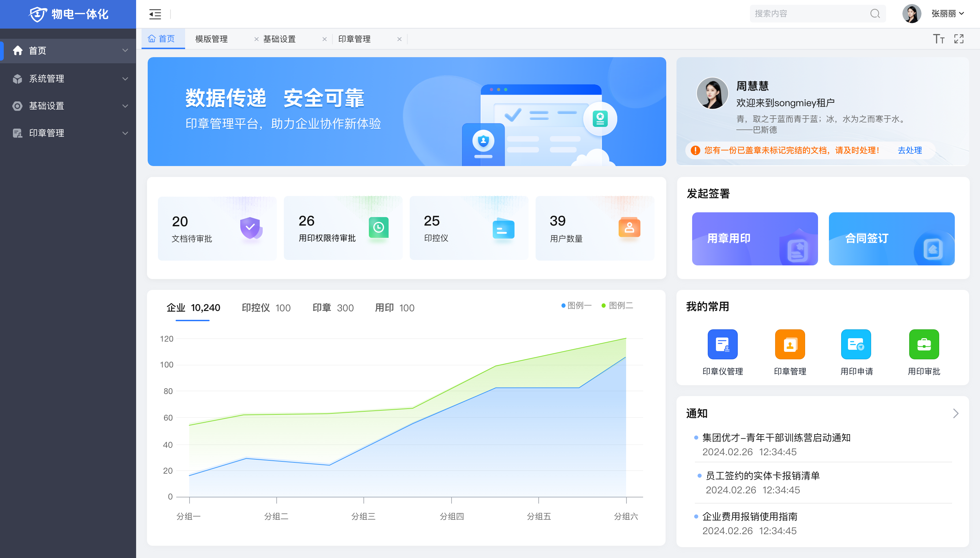Close the 印章管理 tab

pos(399,39)
